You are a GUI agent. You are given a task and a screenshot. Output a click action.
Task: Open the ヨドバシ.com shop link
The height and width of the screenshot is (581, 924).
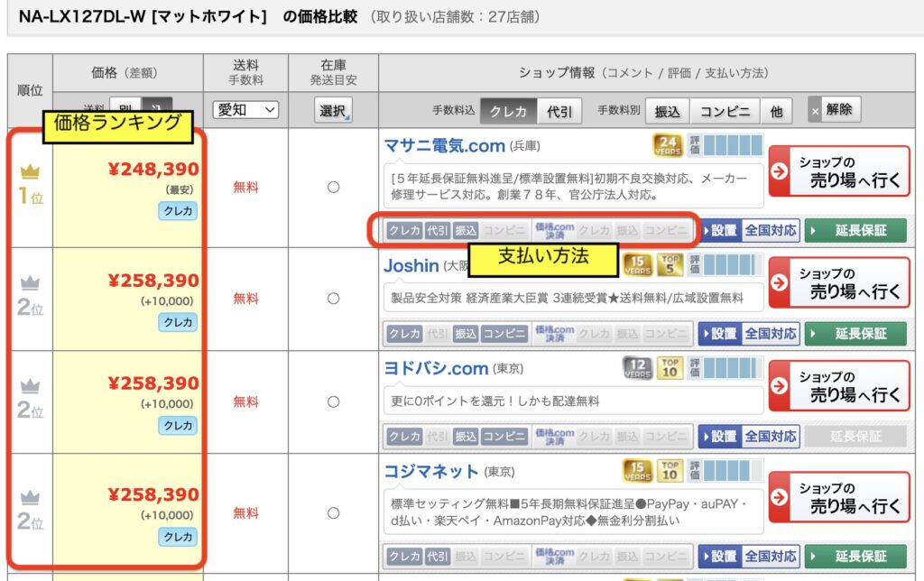(x=436, y=368)
